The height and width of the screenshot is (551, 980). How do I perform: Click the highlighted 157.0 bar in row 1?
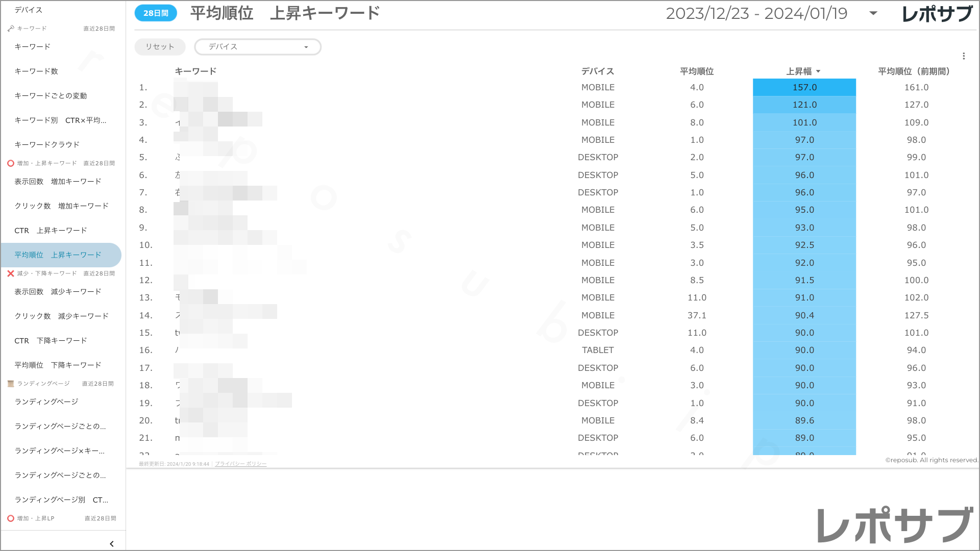coord(804,87)
